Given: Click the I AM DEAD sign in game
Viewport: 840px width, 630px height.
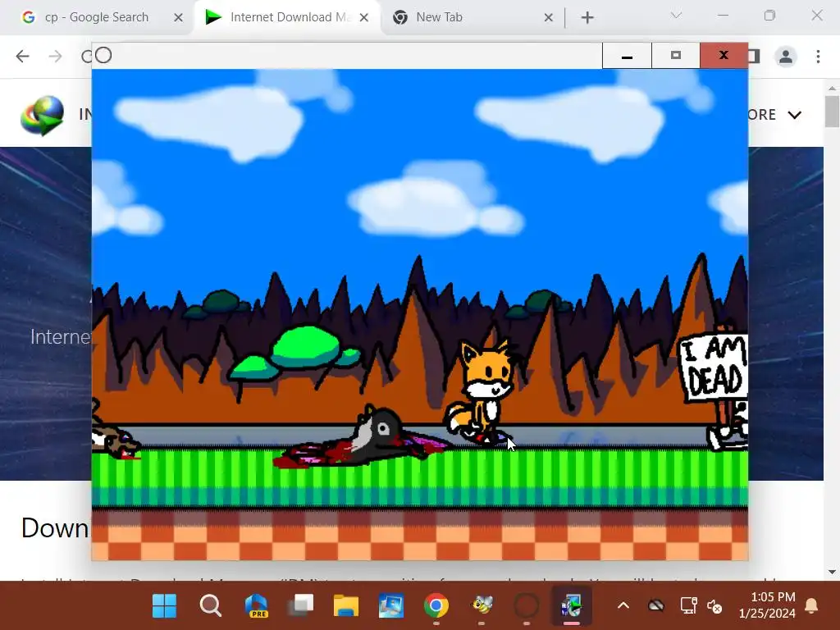Looking at the screenshot, I should (713, 368).
